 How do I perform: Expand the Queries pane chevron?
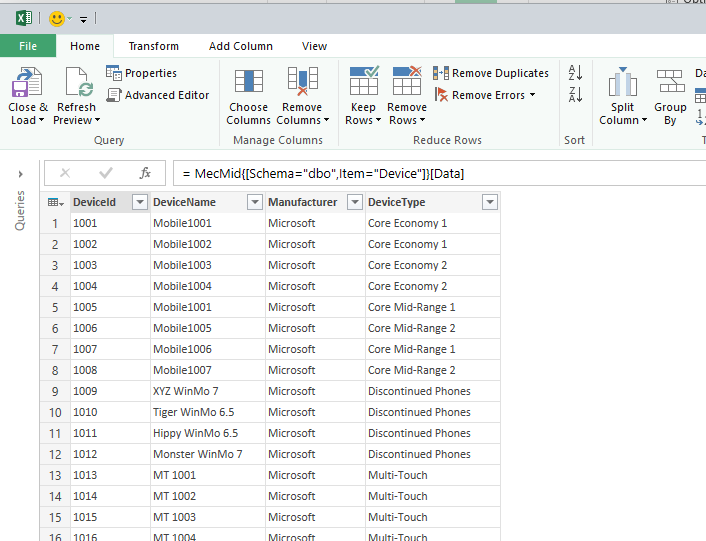21,174
